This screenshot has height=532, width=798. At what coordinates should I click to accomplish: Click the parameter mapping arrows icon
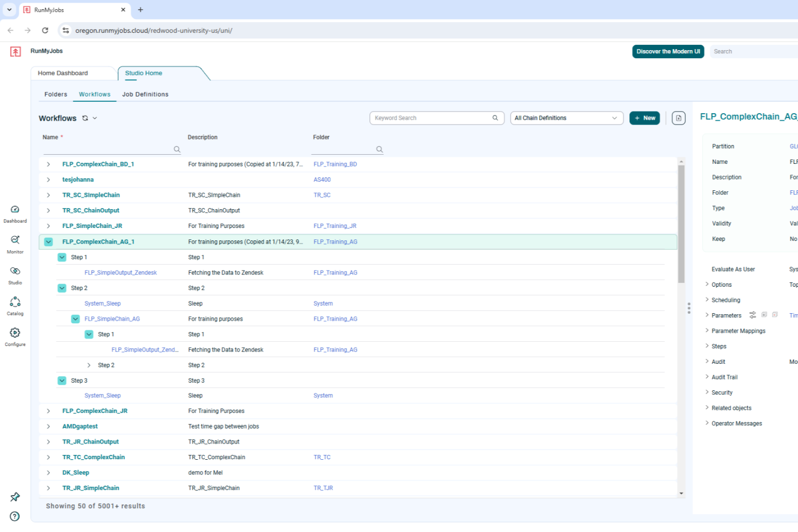753,315
